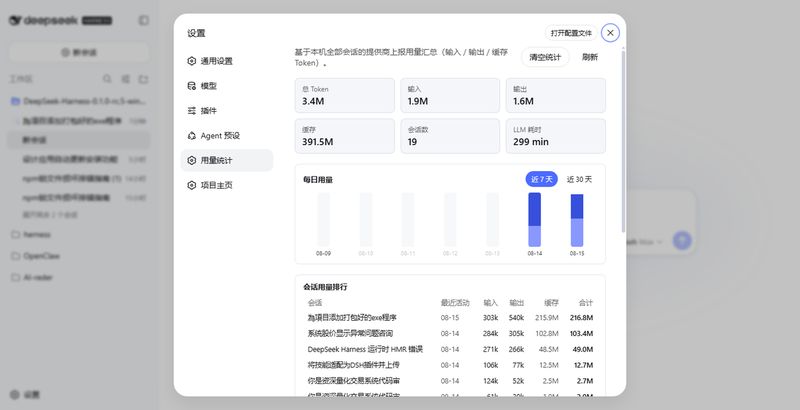Click the round send button behind dialog
The width and height of the screenshot is (800, 410).
pos(682,240)
